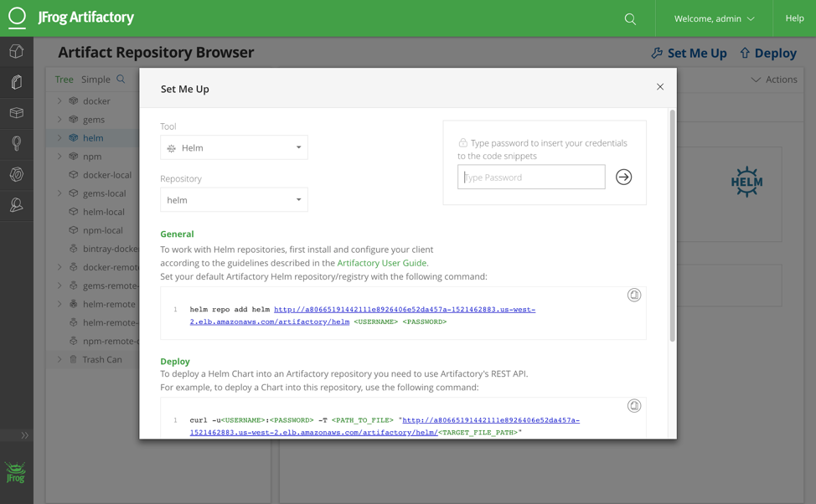Click the tree search magnifier icon

121,79
